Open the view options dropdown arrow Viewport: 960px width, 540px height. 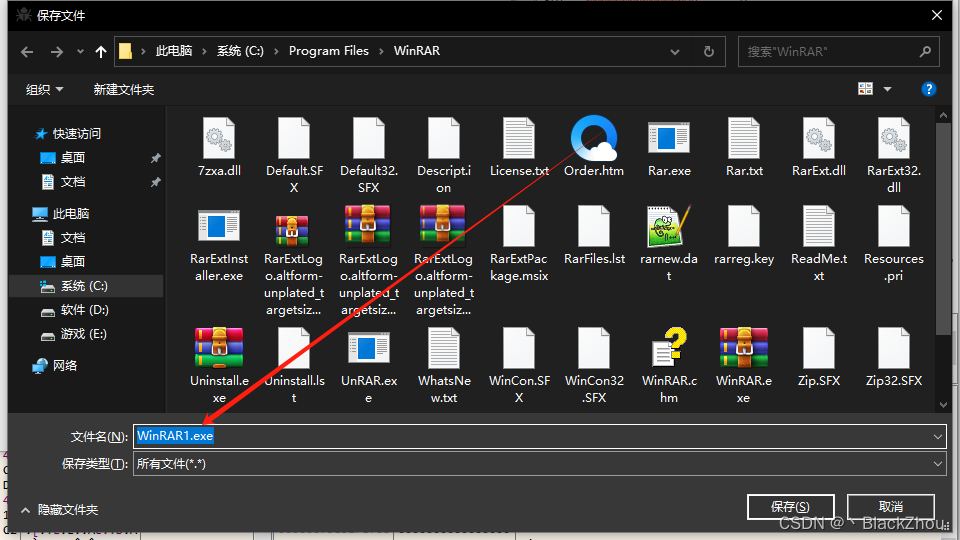point(887,89)
